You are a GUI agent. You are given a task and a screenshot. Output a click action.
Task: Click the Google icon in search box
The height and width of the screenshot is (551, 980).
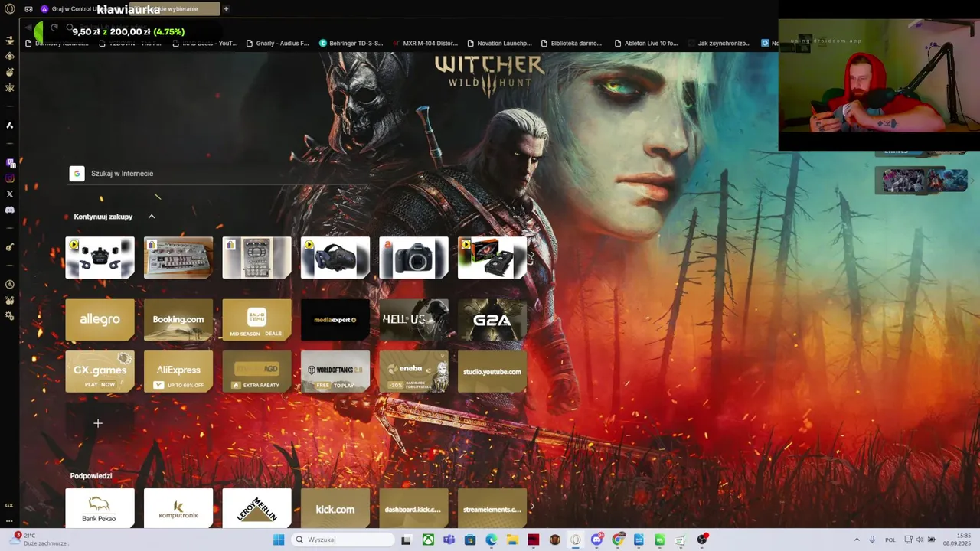(77, 174)
